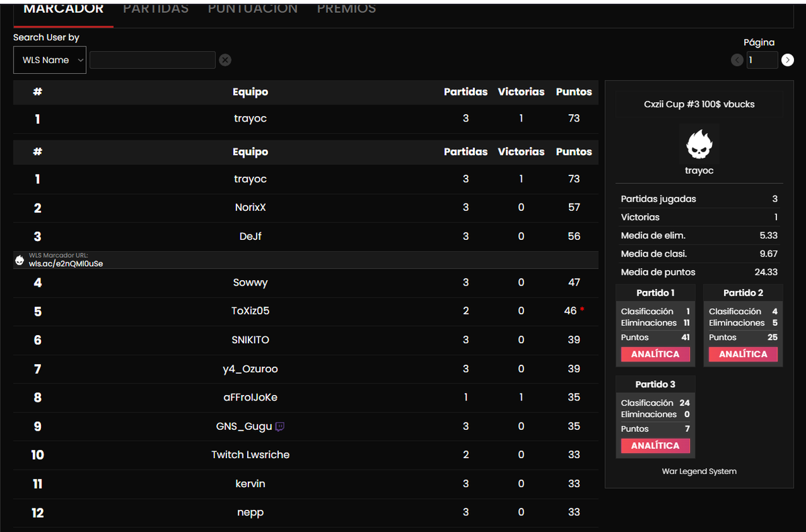Click the small skull logo beside WLS Marcador URL
The width and height of the screenshot is (806, 532).
[19, 260]
